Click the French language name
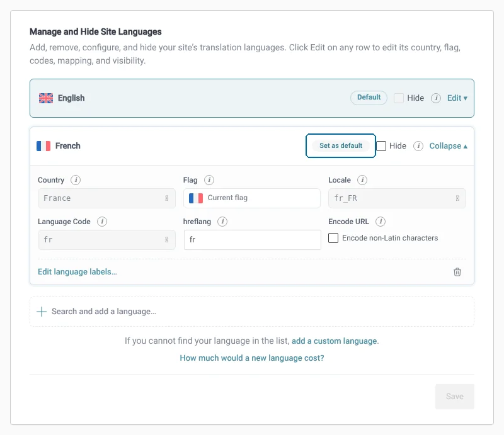This screenshot has height=435, width=504. (x=68, y=146)
